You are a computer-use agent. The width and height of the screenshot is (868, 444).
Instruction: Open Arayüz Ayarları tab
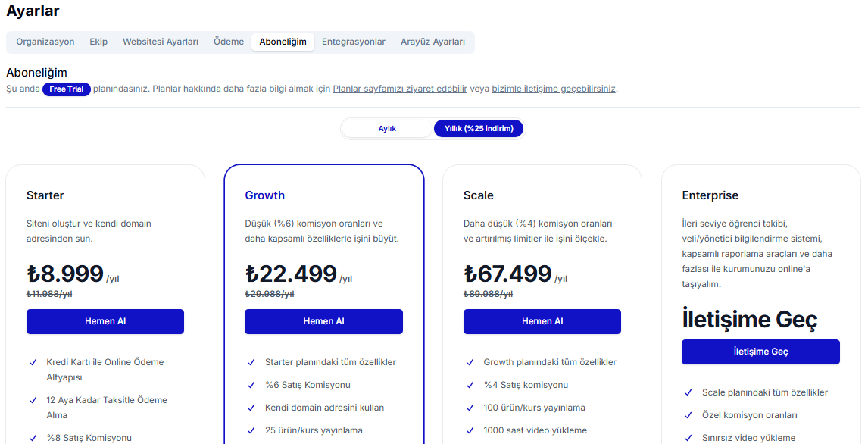[432, 42]
